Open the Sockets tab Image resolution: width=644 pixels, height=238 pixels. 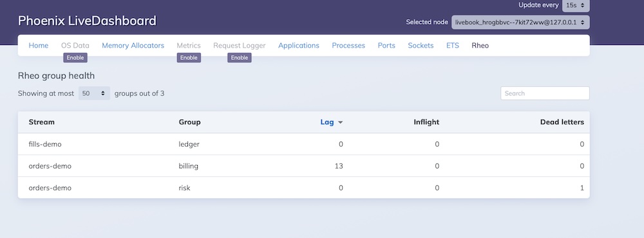[x=421, y=46]
